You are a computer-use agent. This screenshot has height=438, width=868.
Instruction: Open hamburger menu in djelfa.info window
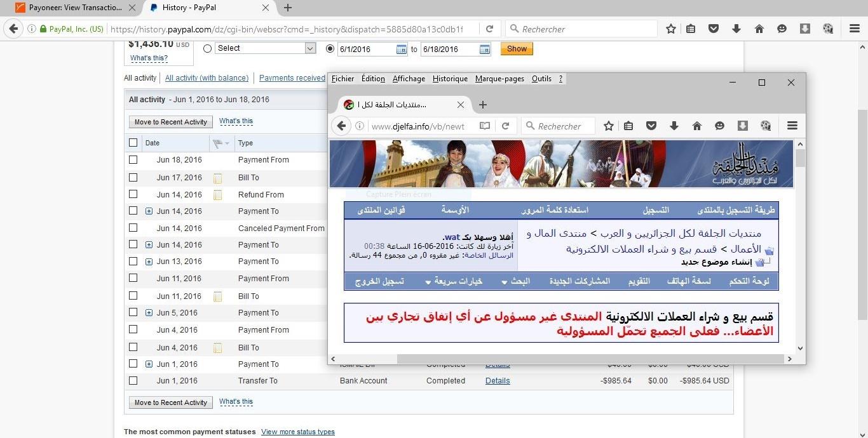point(792,126)
